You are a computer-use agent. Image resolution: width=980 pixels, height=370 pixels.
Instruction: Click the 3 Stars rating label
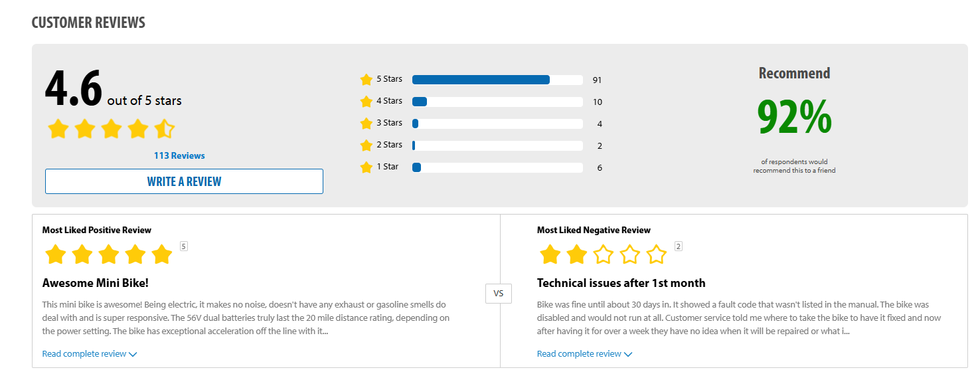tap(389, 123)
